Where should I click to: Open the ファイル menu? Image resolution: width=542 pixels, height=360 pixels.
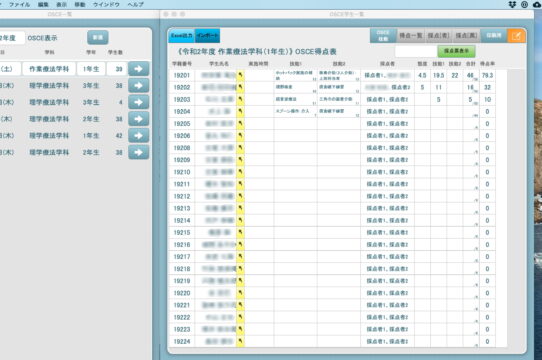point(19,4)
